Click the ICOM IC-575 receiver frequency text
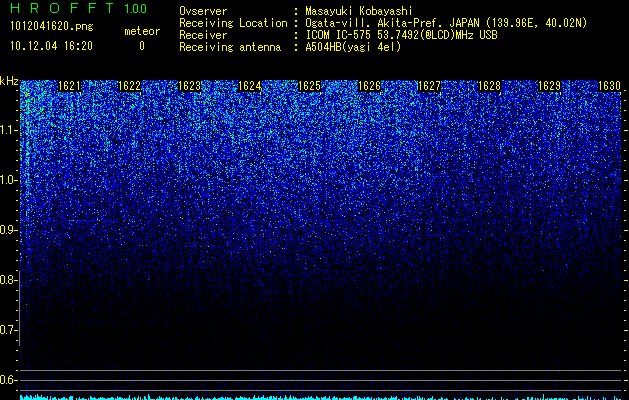 (x=402, y=35)
